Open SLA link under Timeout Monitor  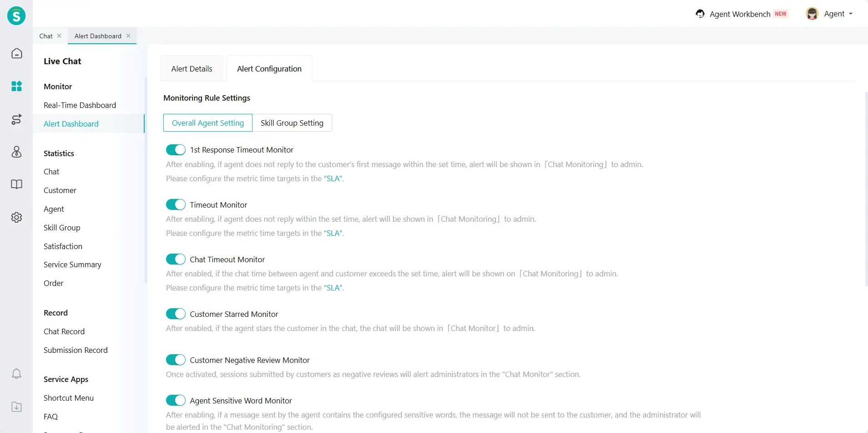pyautogui.click(x=333, y=233)
